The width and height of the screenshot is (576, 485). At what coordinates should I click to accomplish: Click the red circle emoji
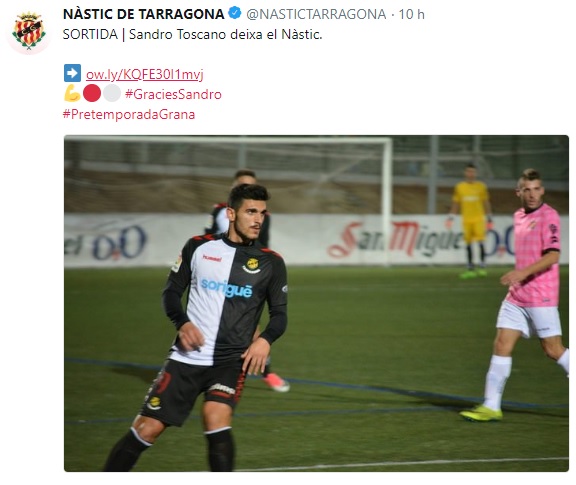[x=92, y=93]
